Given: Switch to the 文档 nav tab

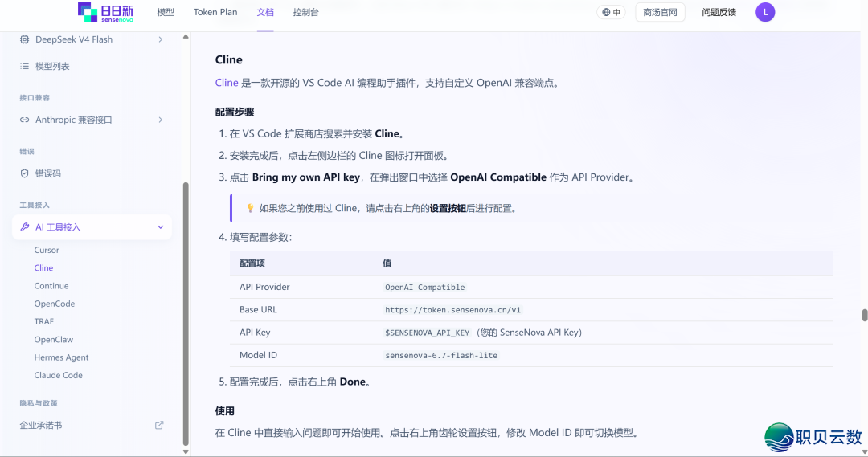Looking at the screenshot, I should coord(265,12).
